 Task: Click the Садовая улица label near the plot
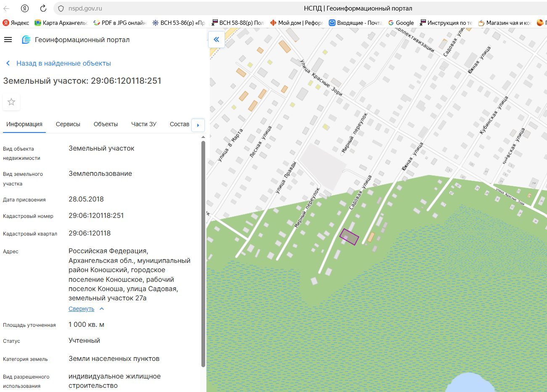pyautogui.click(x=360, y=193)
